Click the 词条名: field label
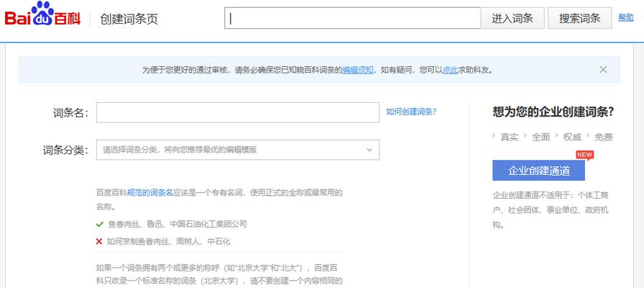This screenshot has width=644, height=288. pos(70,113)
